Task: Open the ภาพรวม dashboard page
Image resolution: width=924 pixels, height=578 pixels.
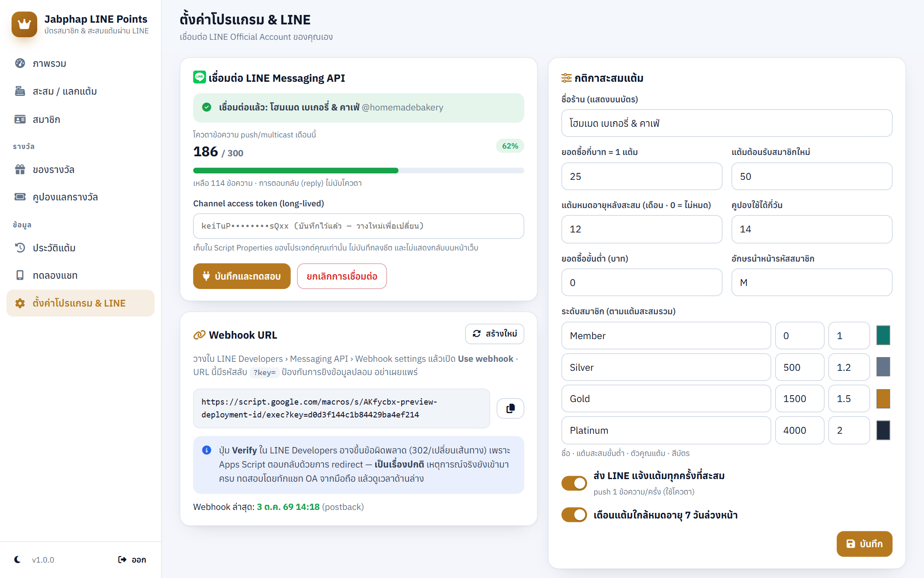Action: 80,63
